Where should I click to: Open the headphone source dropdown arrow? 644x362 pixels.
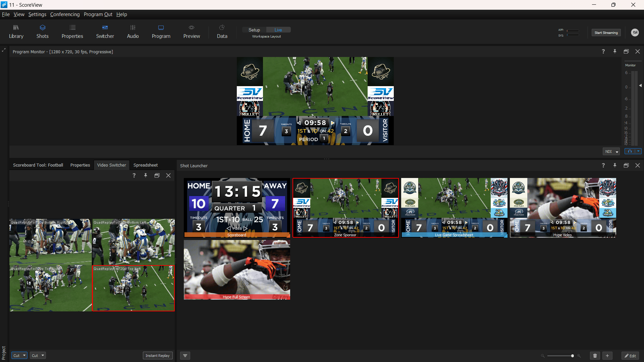pyautogui.click(x=637, y=151)
